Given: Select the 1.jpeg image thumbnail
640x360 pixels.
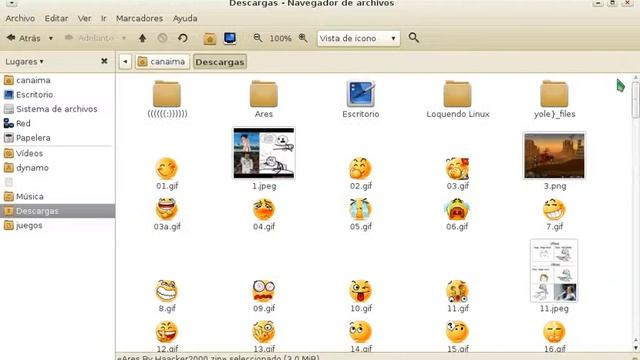Looking at the screenshot, I should coord(264,159).
